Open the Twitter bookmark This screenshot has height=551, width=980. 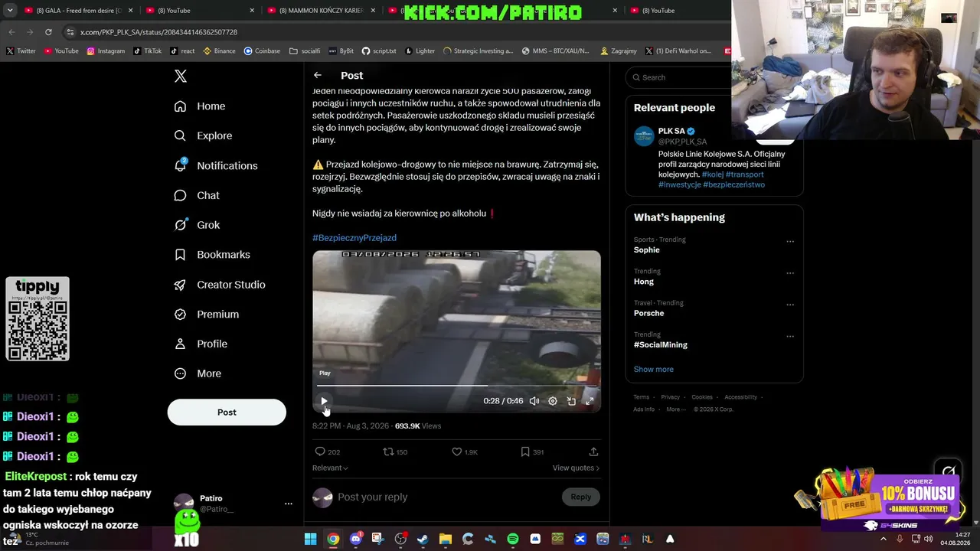(x=21, y=51)
